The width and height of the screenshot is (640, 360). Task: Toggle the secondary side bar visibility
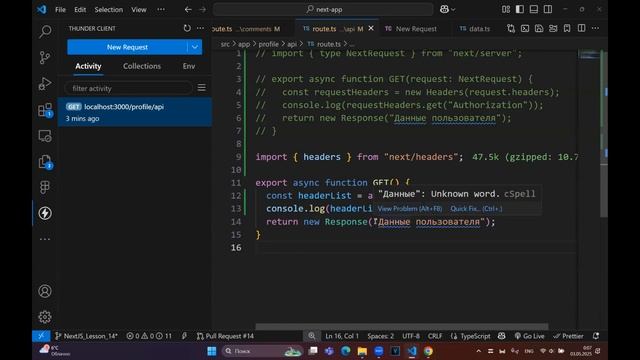pyautogui.click(x=548, y=9)
